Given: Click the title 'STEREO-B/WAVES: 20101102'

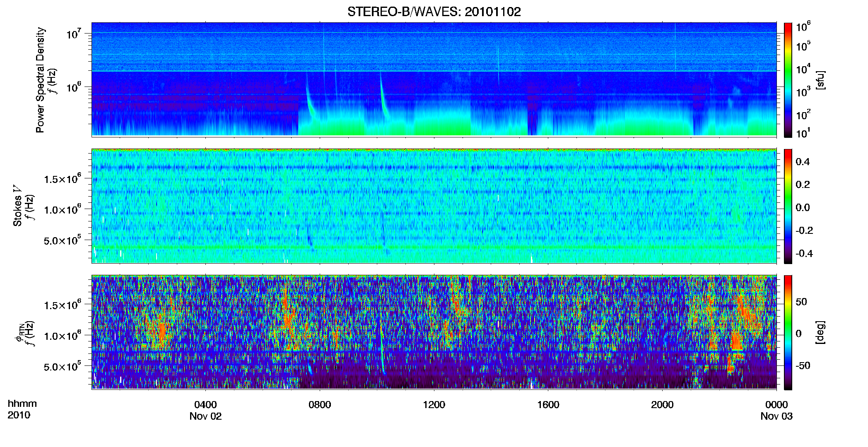Looking at the screenshot, I should (434, 12).
